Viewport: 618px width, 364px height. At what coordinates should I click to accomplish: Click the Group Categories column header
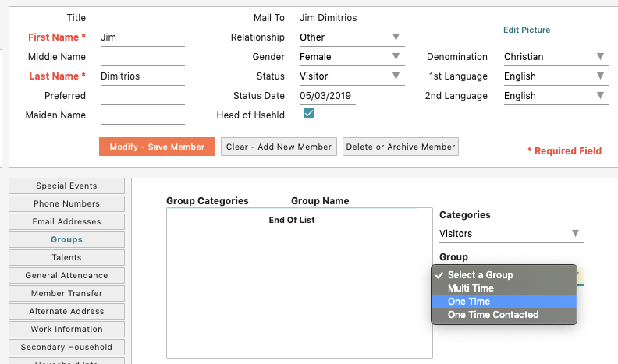(208, 200)
